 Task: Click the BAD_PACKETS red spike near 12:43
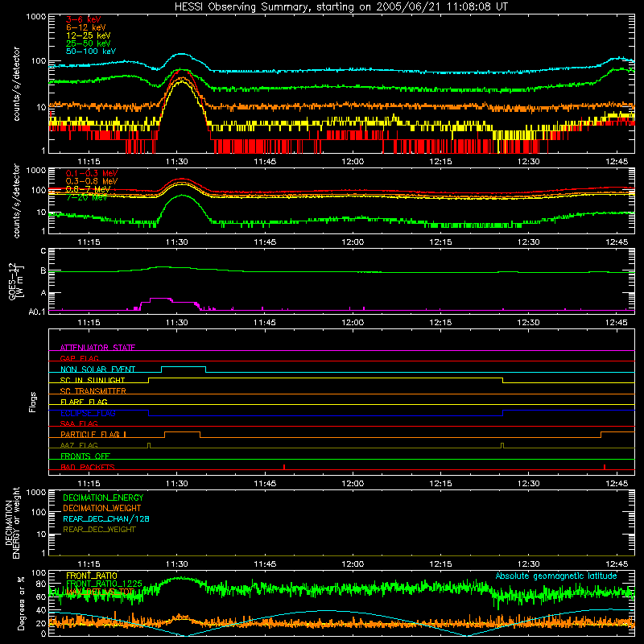[x=605, y=467]
